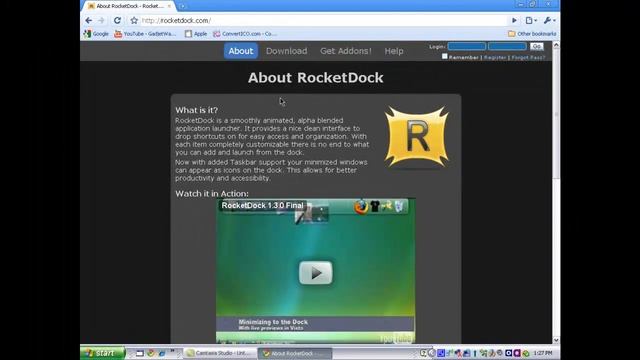Switch to Camtasia Studio taskbar window
The width and height of the screenshot is (640, 360).
[220, 353]
